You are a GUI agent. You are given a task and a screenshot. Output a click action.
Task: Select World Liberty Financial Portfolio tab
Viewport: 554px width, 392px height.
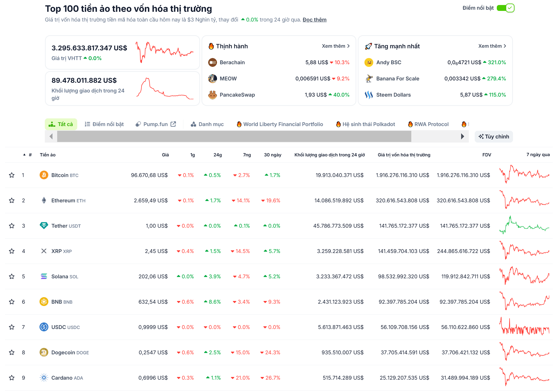tap(280, 124)
